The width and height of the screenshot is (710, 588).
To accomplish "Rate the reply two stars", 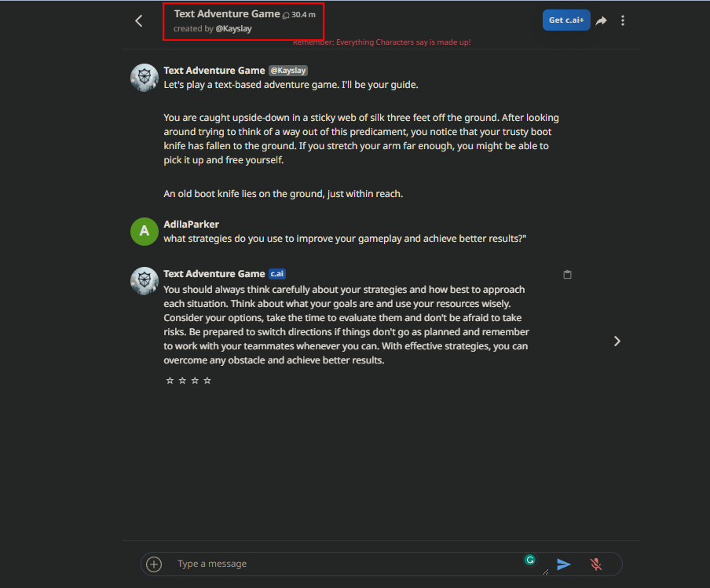I will 182,380.
